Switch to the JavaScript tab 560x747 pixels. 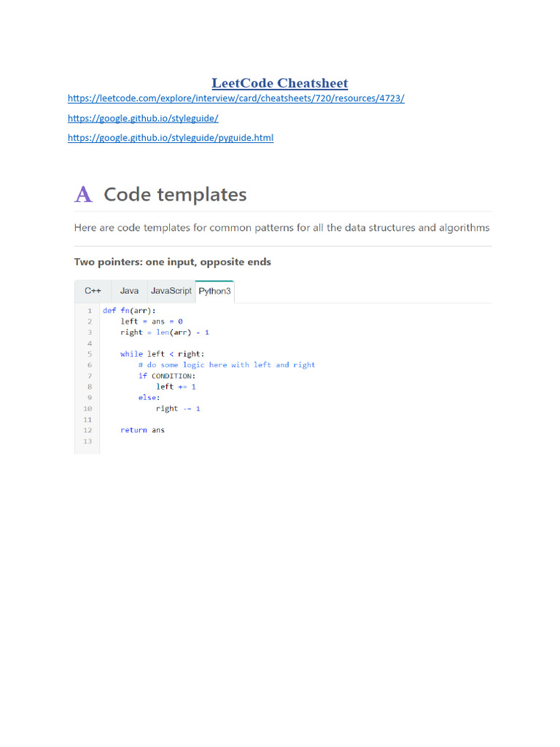[171, 290]
